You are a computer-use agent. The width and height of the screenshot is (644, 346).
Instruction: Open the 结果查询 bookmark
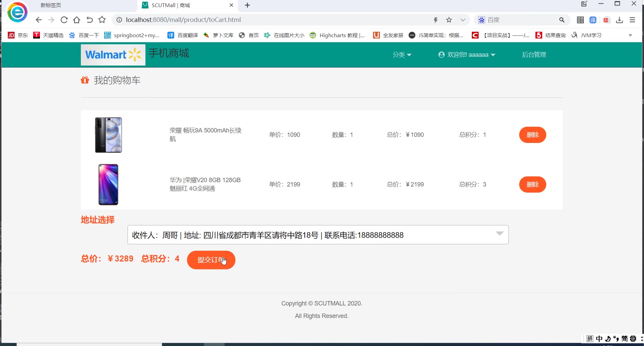pos(551,35)
